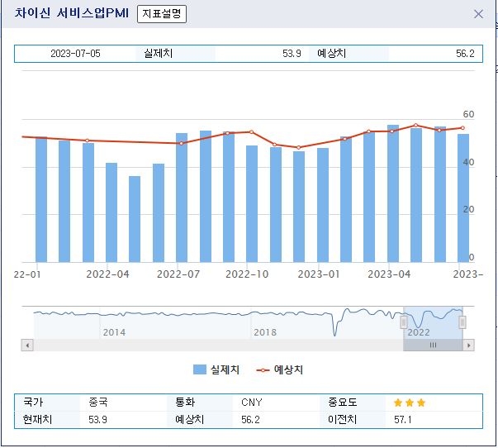The height and width of the screenshot is (448, 498).
Task: Click the 2018 label in the navigator
Action: pyautogui.click(x=265, y=332)
